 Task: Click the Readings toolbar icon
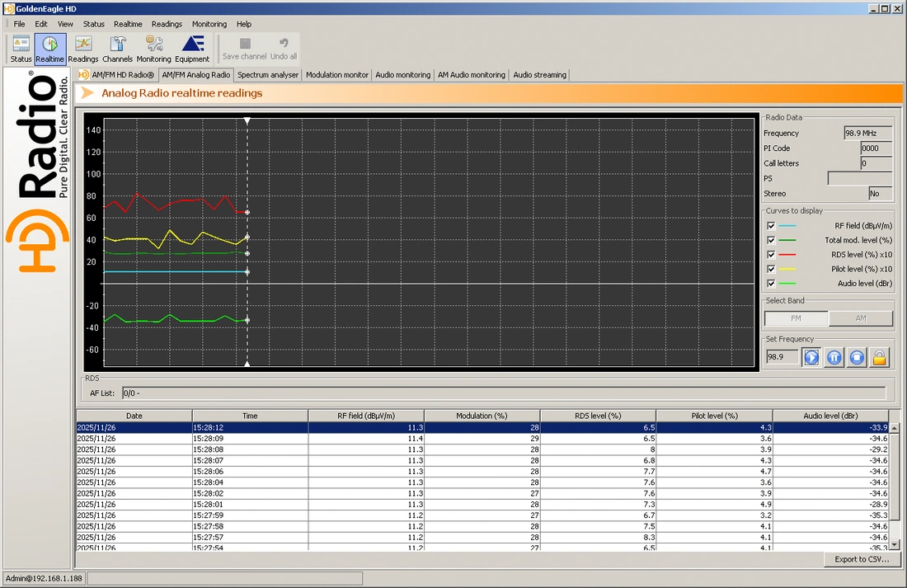click(83, 49)
